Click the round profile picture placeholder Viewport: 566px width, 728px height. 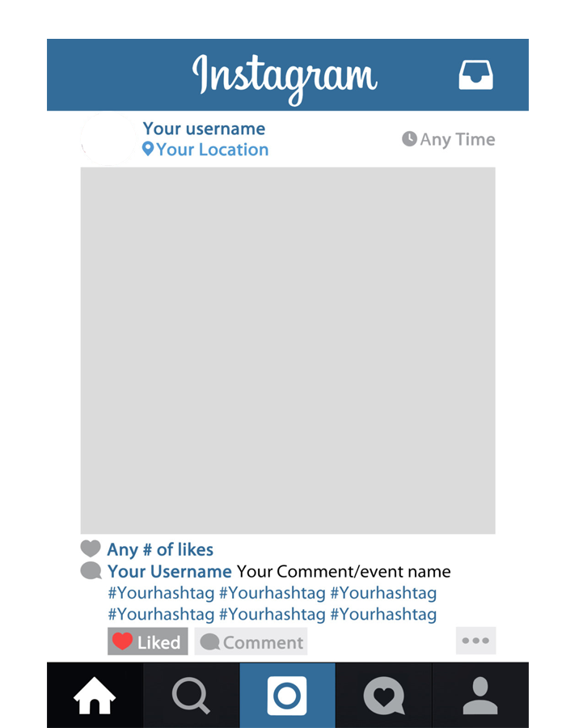point(108,138)
